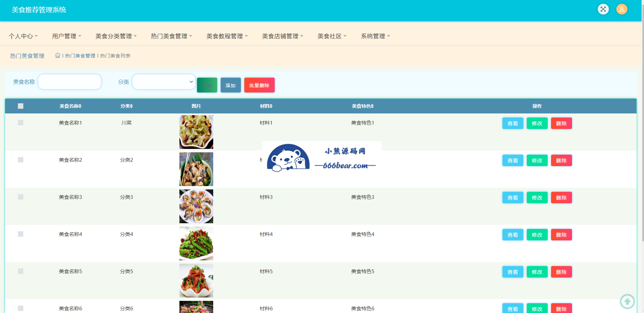View details of 美食名称3 with 查看
This screenshot has width=644, height=313.
point(513,198)
